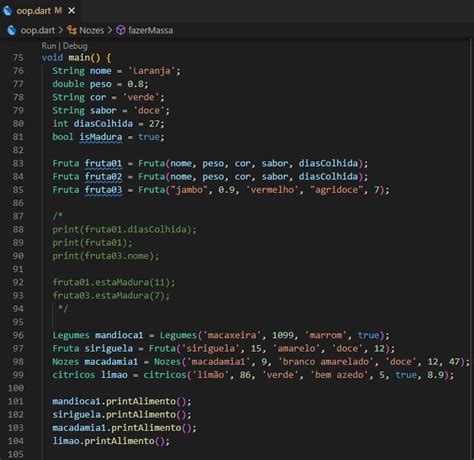
Task: Click the underlined fruta03 variable
Action: tap(103, 190)
